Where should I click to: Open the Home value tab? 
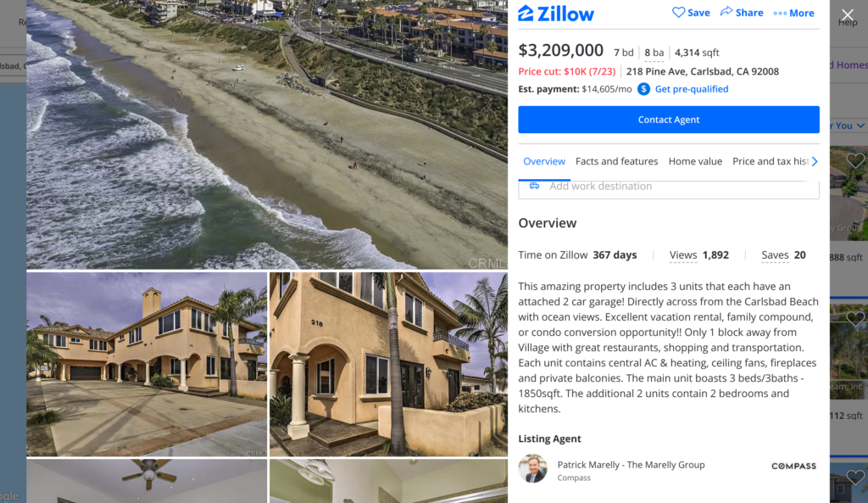(695, 161)
